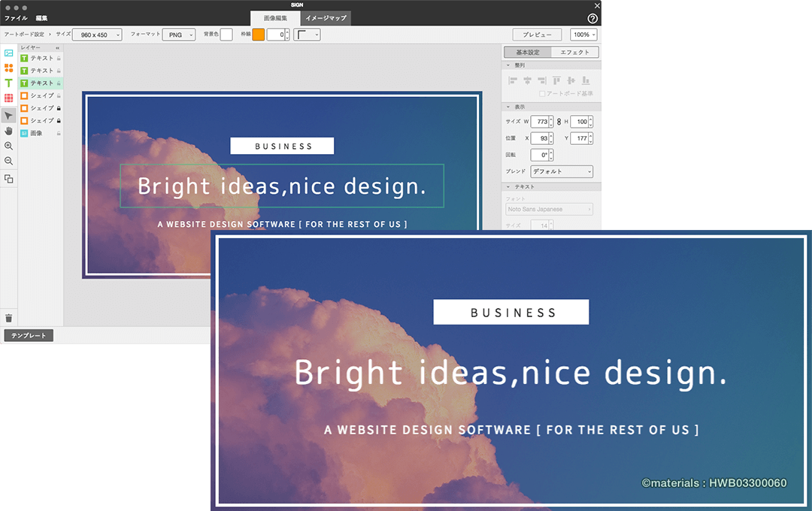Viewport: 812px width, 511px height.
Task: Select the insert image tool in left toolbar
Action: pos(9,53)
